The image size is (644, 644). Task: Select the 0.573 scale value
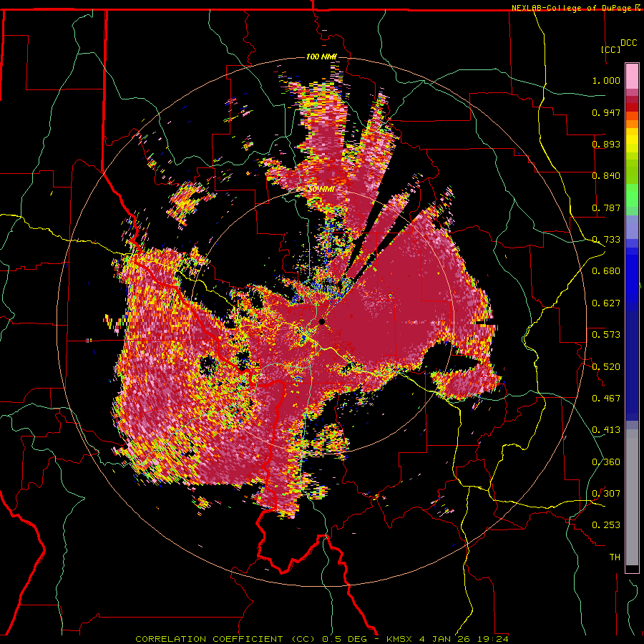pos(606,335)
